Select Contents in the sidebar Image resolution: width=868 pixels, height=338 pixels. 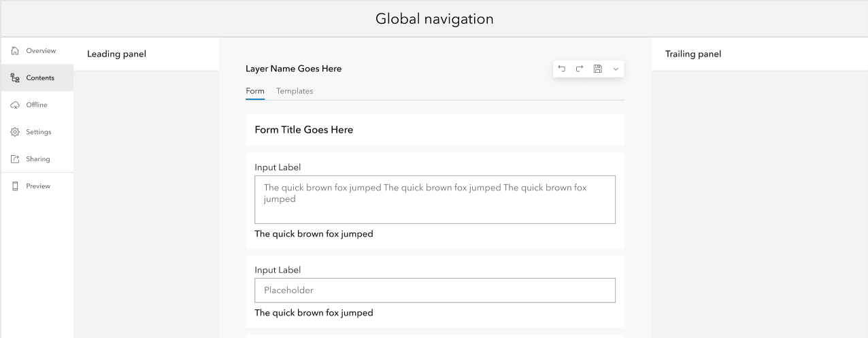37,78
